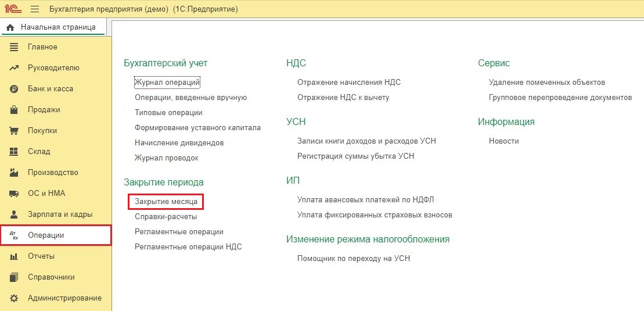Open the hamburger main menu icon

35,9
